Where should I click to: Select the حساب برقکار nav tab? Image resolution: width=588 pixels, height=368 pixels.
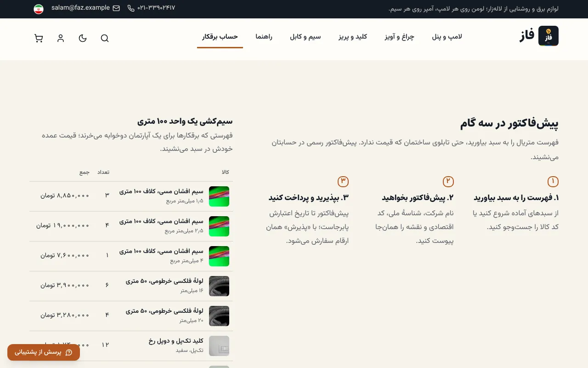click(x=220, y=37)
